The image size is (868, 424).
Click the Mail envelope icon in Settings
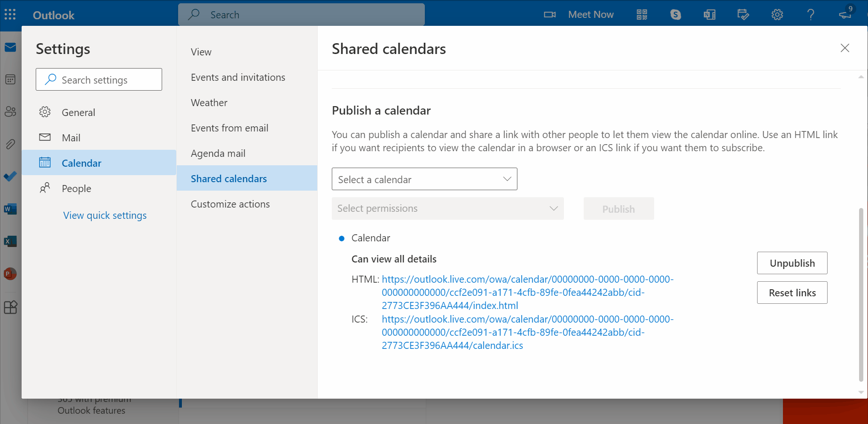(45, 137)
